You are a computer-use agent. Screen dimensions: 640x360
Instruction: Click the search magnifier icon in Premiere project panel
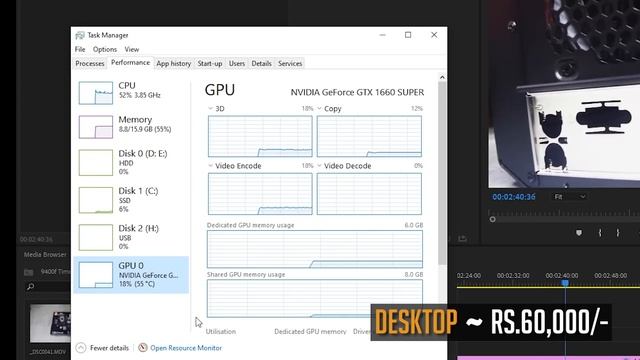[30, 287]
